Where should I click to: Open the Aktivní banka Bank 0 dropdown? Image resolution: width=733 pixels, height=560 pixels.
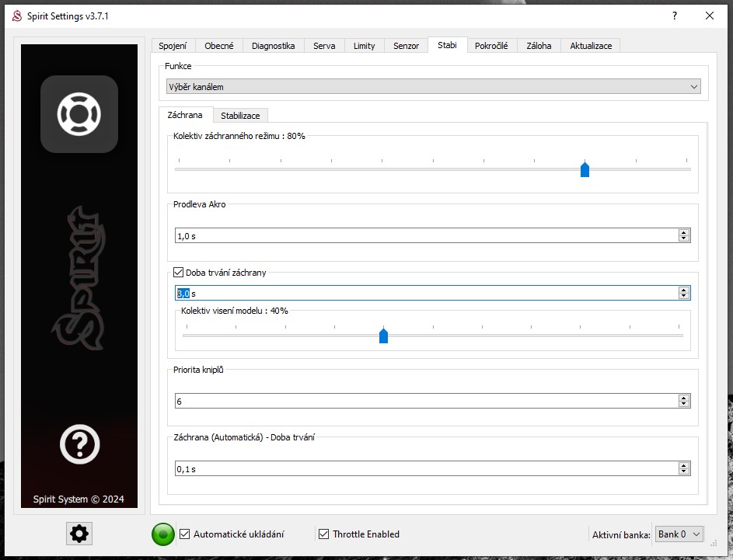(679, 534)
